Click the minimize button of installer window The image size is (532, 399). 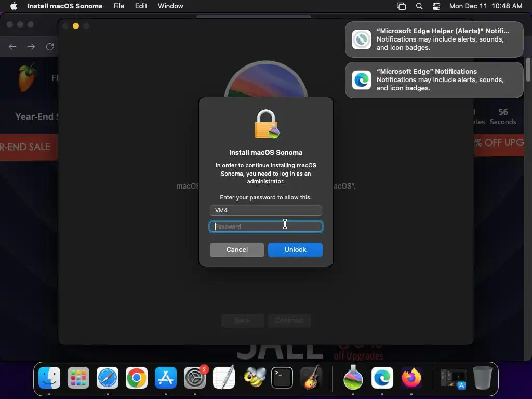pyautogui.click(x=76, y=26)
